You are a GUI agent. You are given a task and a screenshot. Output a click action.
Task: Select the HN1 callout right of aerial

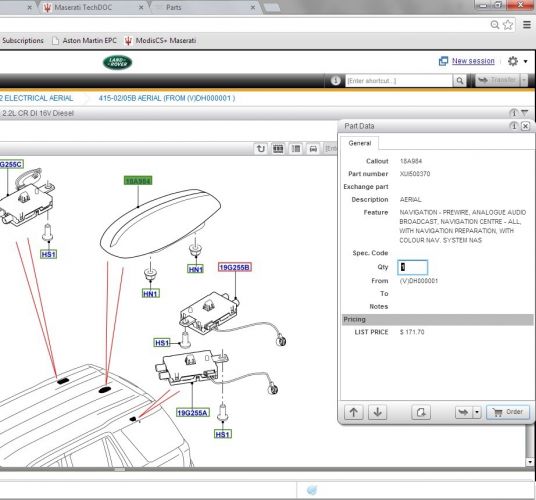(x=196, y=269)
